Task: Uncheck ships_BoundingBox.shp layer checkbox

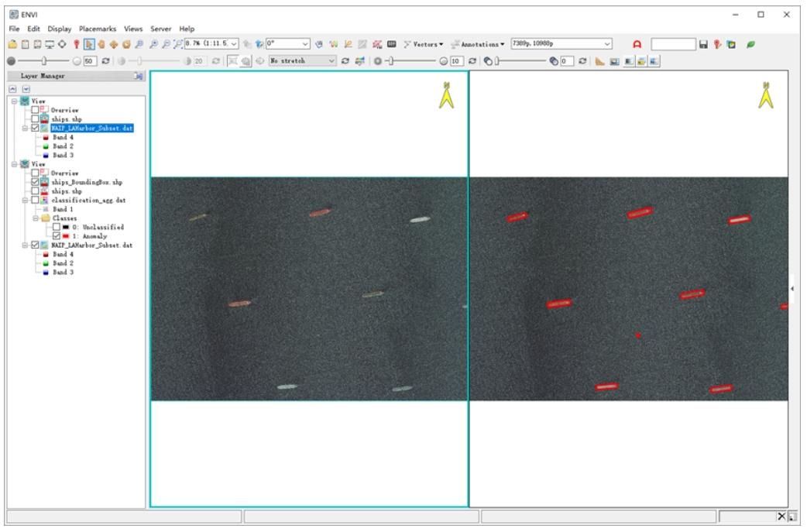Action: pyautogui.click(x=35, y=182)
